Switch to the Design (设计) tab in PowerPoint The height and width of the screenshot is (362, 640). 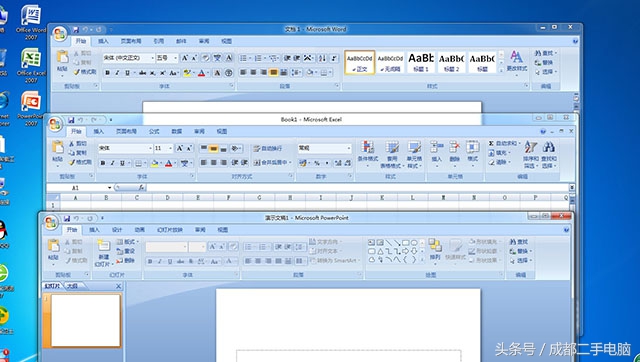pyautogui.click(x=117, y=230)
